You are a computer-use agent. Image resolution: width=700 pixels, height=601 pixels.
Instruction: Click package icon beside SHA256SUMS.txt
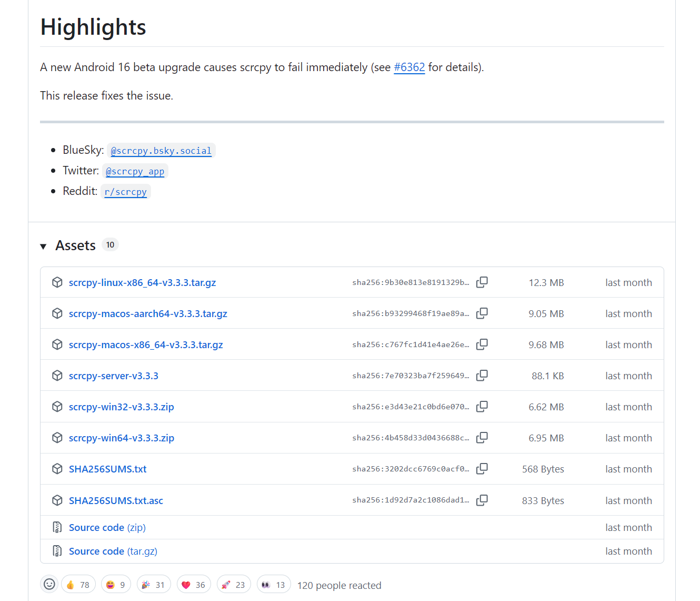tap(57, 469)
